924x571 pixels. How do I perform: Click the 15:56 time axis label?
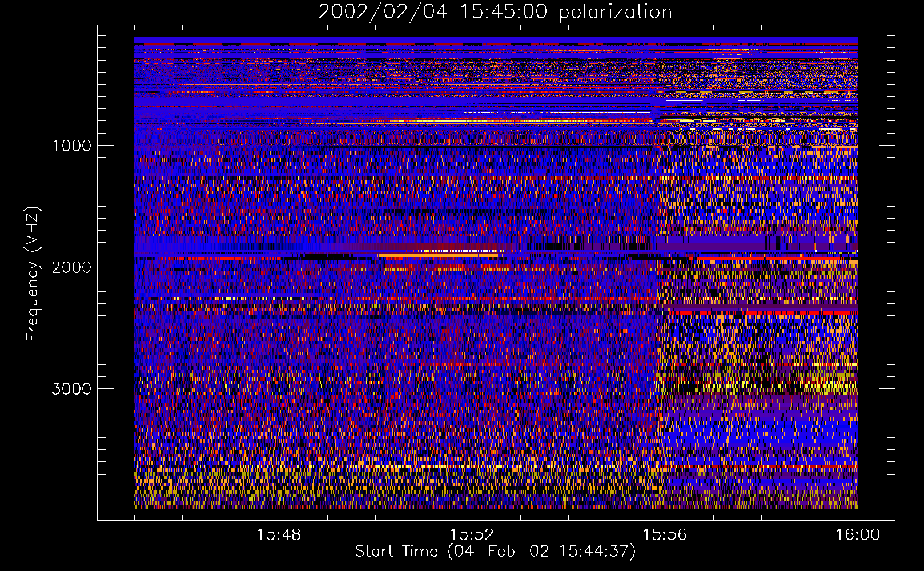pos(665,535)
